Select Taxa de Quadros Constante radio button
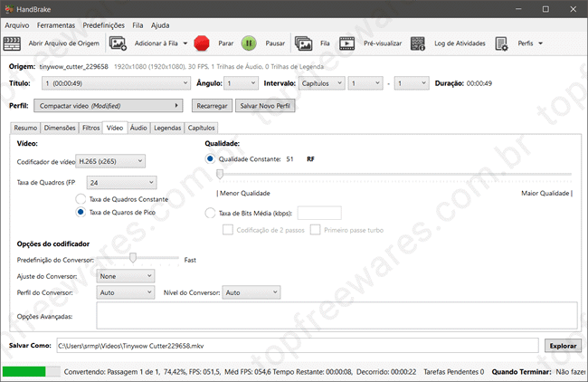588x382 pixels. click(x=81, y=199)
